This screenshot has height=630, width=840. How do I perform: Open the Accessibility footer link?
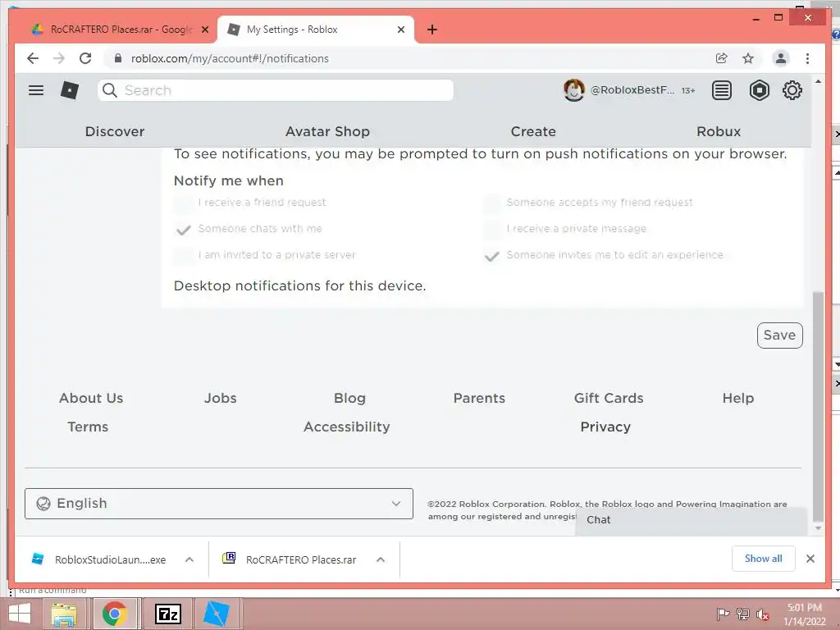[x=347, y=427]
